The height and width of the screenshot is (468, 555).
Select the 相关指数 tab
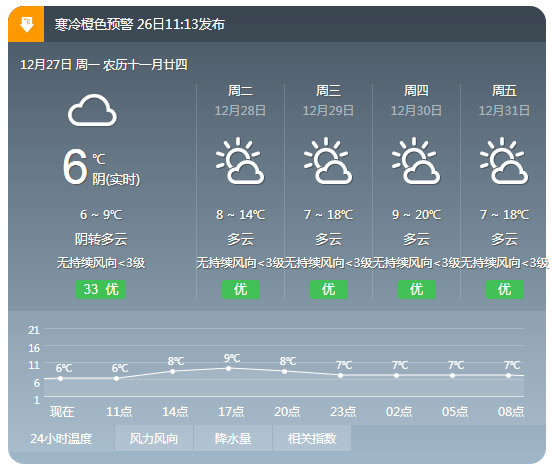(312, 438)
